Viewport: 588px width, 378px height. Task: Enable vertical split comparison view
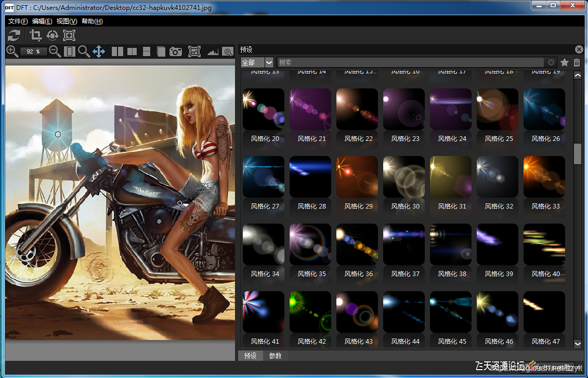pos(132,51)
